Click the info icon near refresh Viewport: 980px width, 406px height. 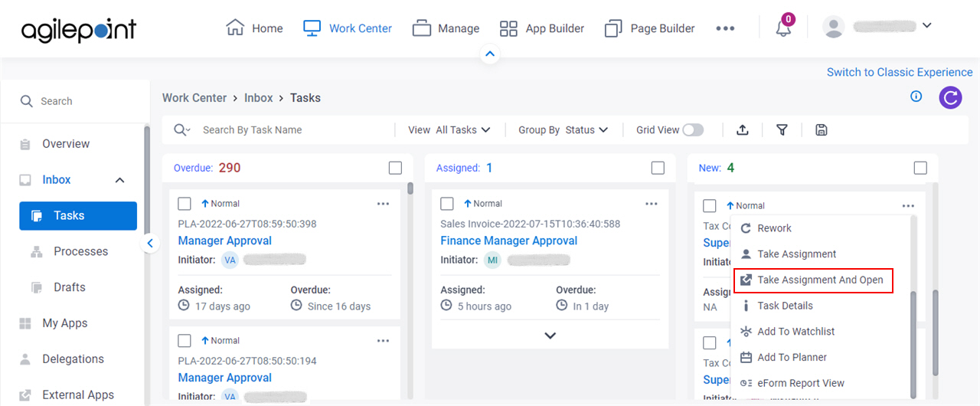[916, 97]
